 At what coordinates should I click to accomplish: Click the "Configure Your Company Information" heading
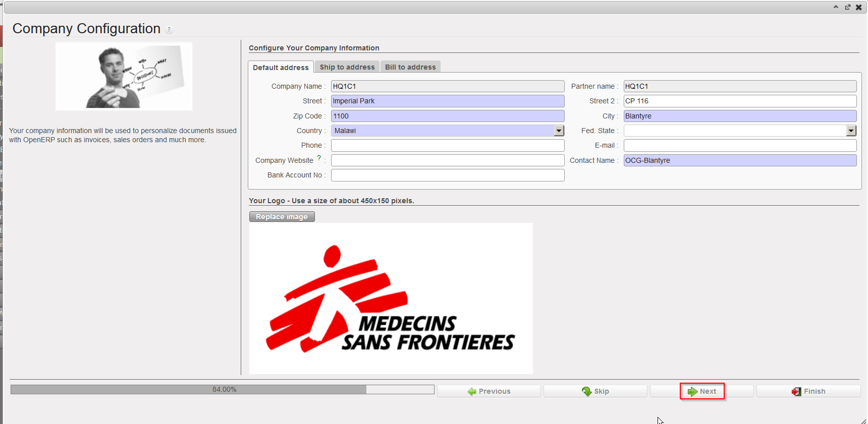point(314,48)
